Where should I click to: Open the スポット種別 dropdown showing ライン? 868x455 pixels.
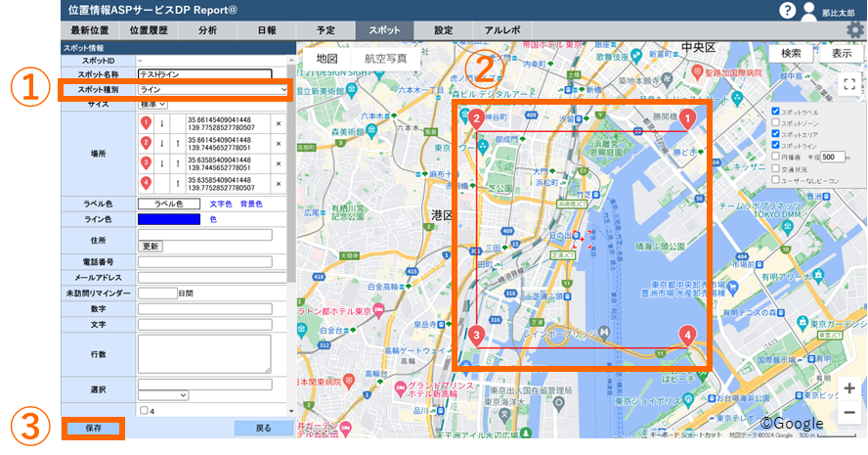tap(212, 89)
